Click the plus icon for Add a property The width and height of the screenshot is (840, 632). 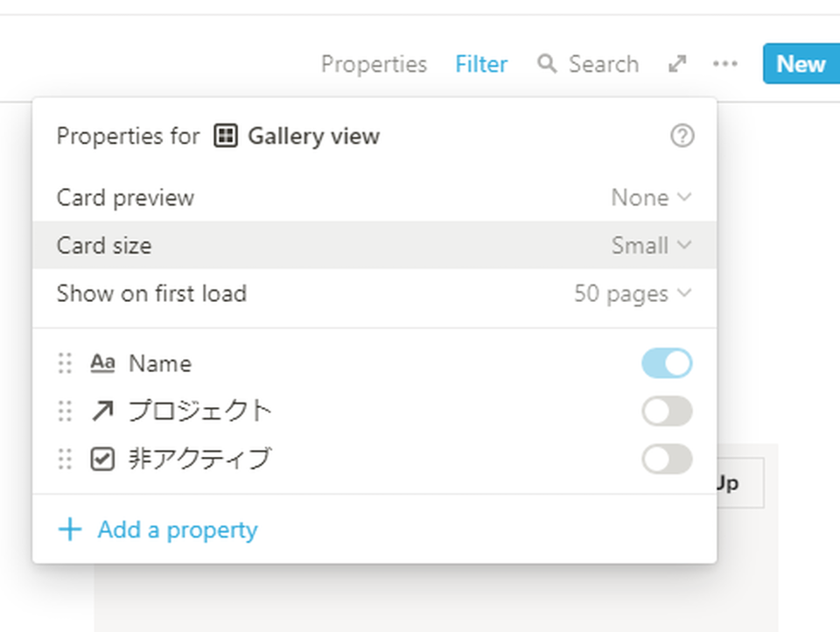coord(70,530)
